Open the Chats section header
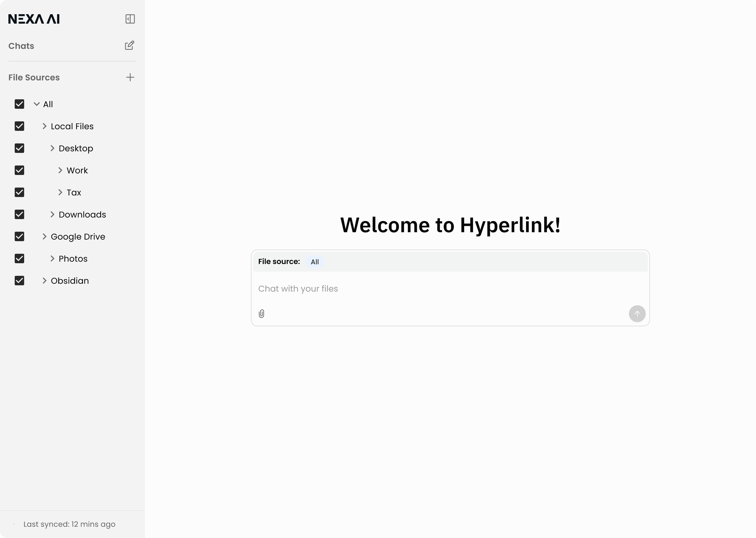 click(21, 46)
